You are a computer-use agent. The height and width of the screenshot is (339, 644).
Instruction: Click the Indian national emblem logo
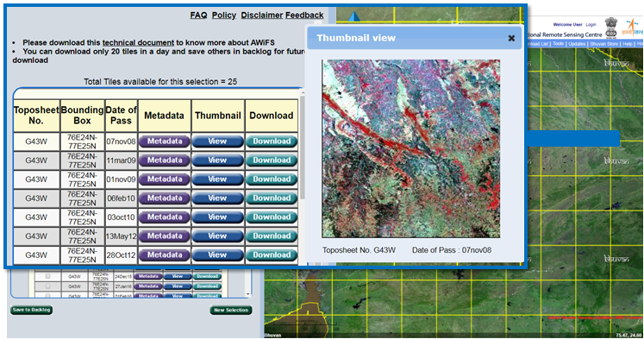pyautogui.click(x=611, y=28)
